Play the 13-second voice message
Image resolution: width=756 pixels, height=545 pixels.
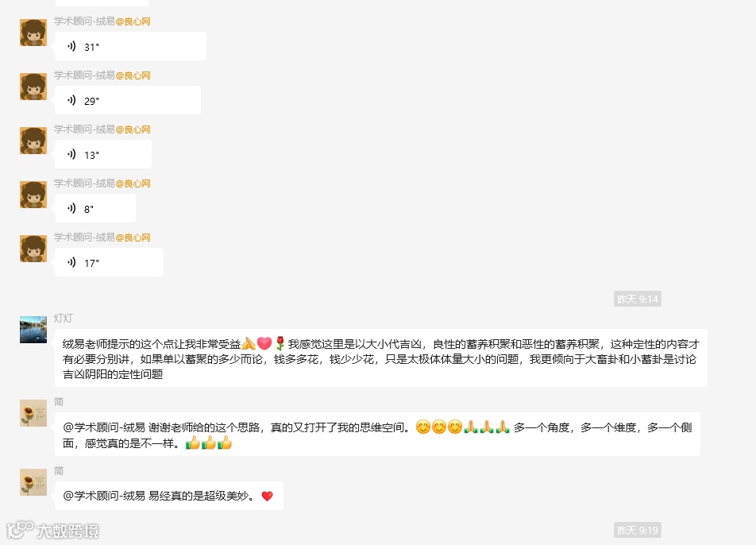[x=103, y=154]
